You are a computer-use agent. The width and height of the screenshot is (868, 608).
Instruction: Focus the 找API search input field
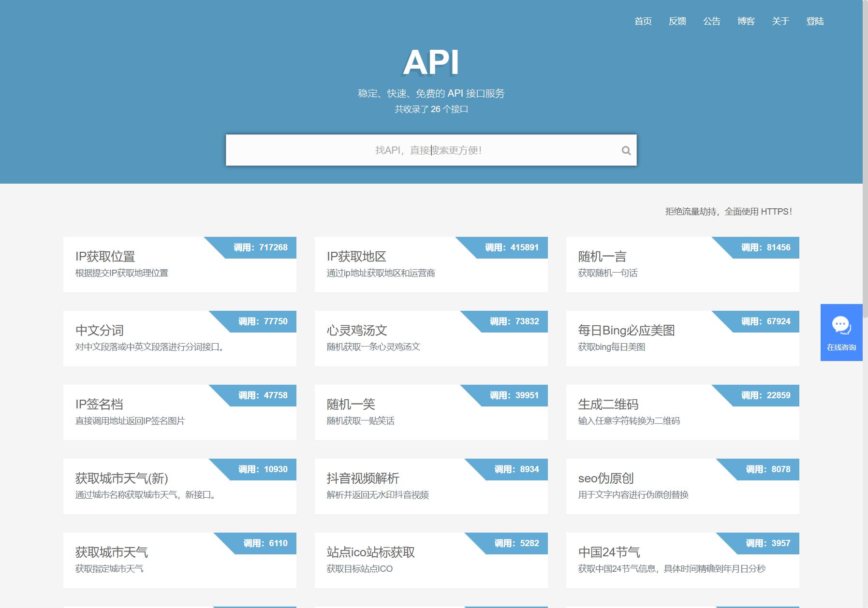431,150
